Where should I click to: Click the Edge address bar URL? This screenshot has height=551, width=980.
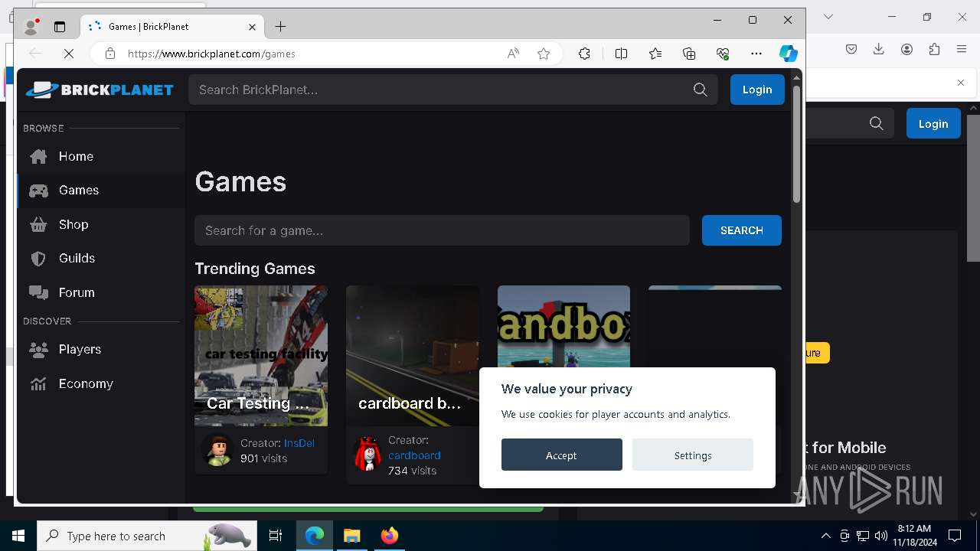tap(211, 54)
